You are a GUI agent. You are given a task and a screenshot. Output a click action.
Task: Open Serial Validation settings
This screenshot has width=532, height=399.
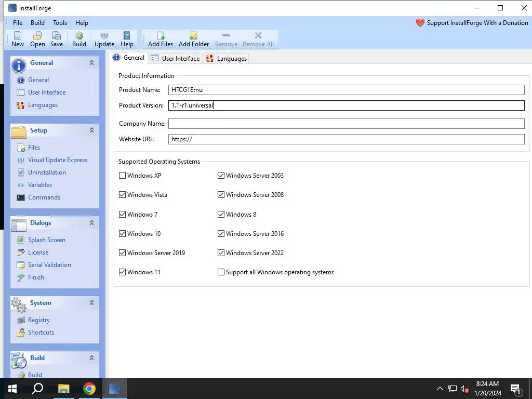[49, 265]
